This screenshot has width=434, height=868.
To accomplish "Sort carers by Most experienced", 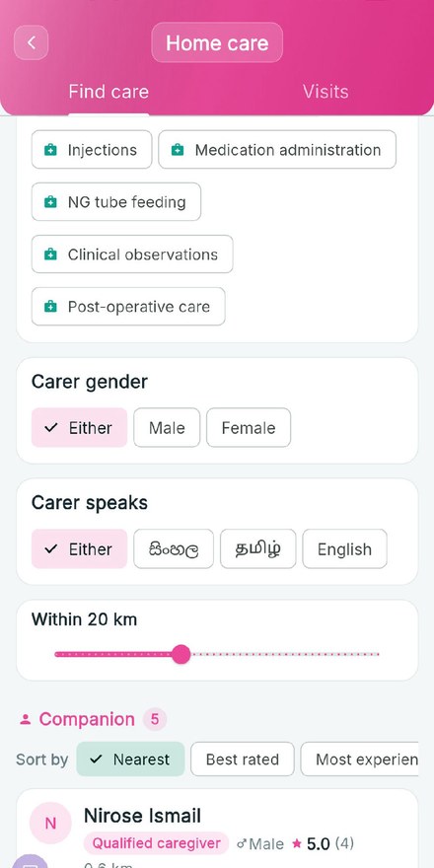I will tap(360, 759).
